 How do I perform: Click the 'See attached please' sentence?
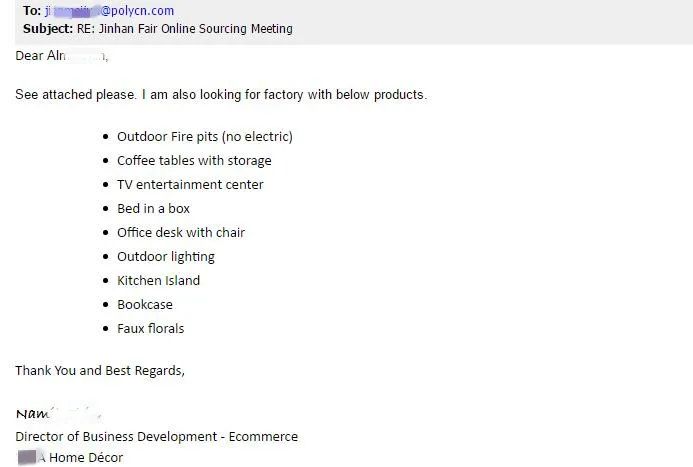pos(221,95)
